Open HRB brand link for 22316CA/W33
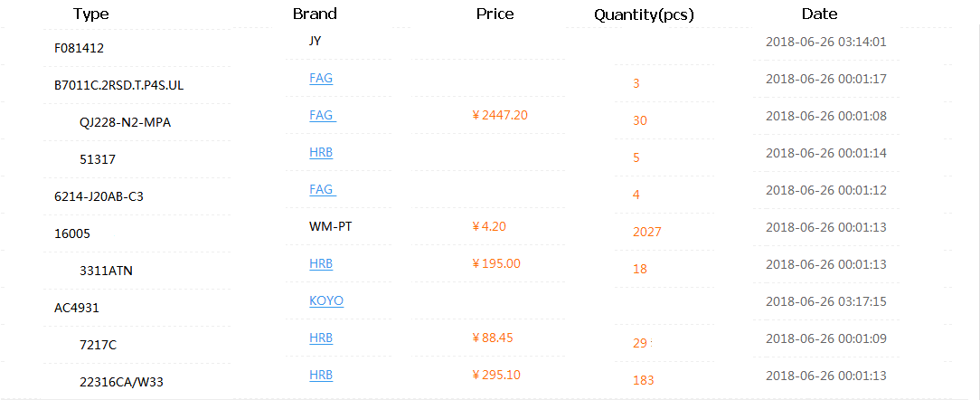This screenshot has height=400, width=980. coord(321,375)
